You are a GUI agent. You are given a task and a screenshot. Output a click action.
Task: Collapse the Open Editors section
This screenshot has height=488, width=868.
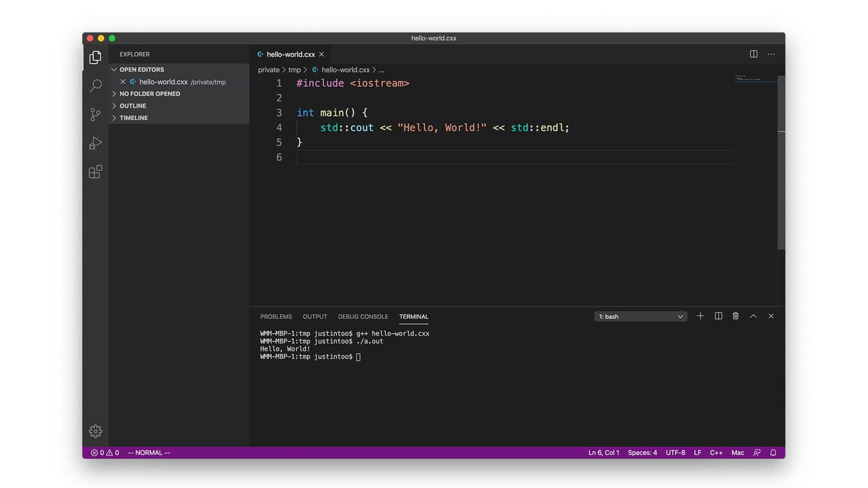pyautogui.click(x=142, y=69)
